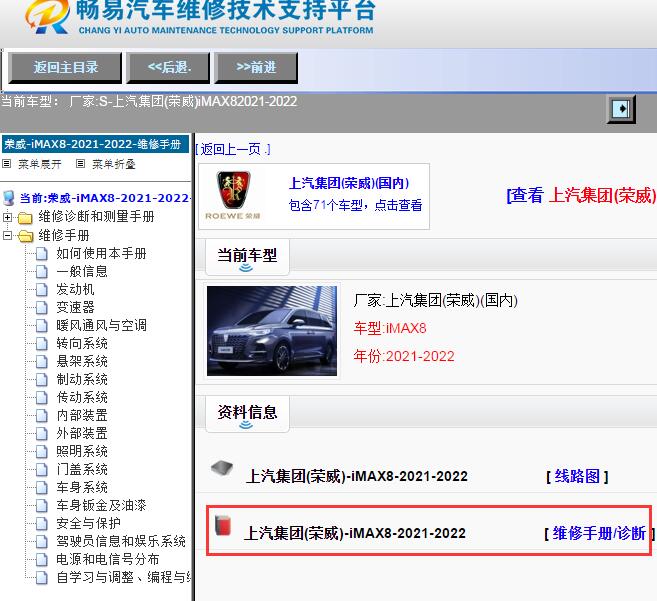Click the 返回上一页 link
The height and width of the screenshot is (601, 657).
click(233, 149)
